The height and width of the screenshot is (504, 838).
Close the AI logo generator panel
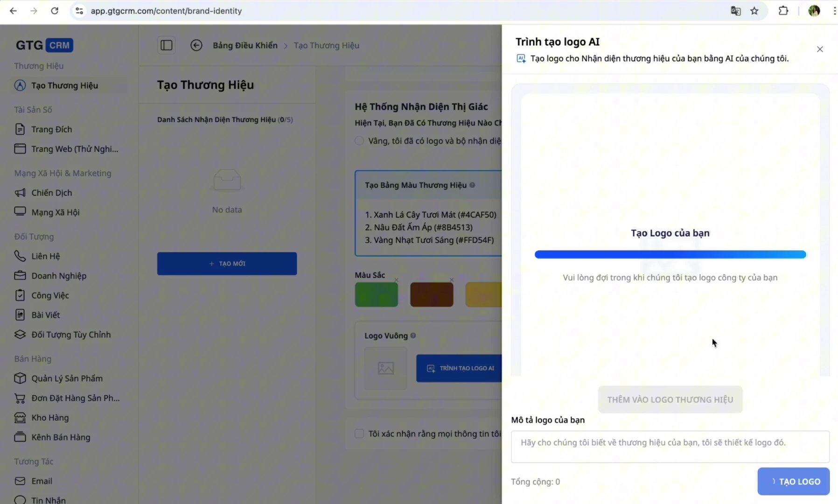(820, 49)
